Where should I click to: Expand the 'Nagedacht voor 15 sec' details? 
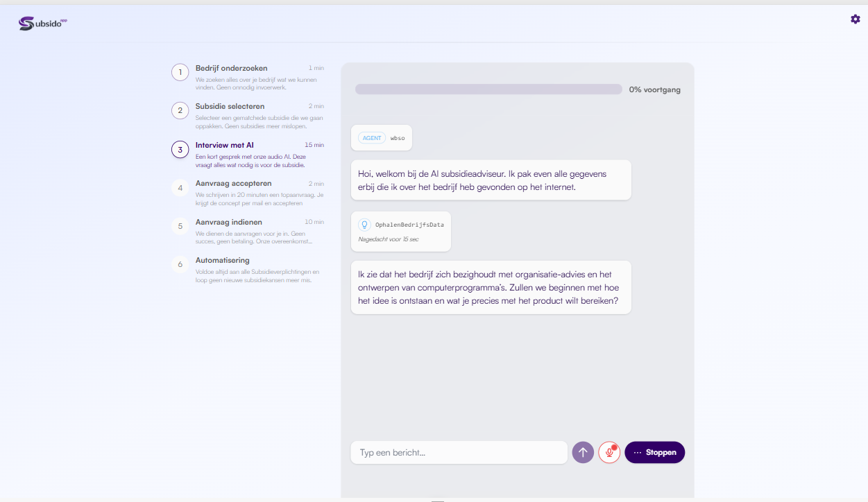(388, 239)
